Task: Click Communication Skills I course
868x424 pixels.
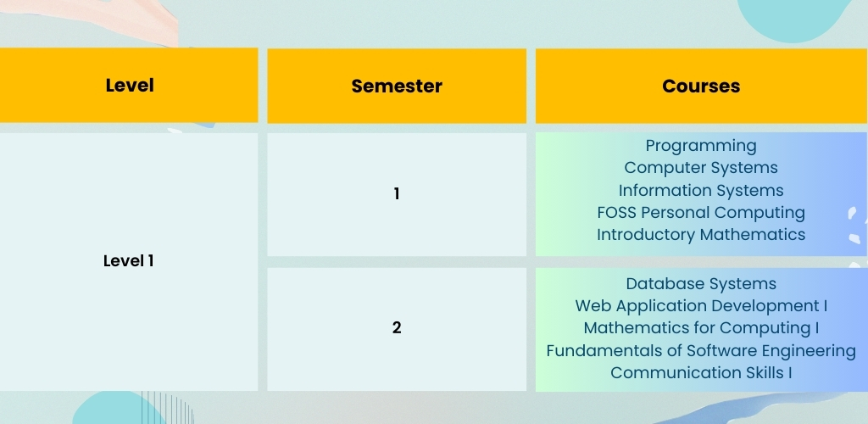Action: click(x=701, y=373)
